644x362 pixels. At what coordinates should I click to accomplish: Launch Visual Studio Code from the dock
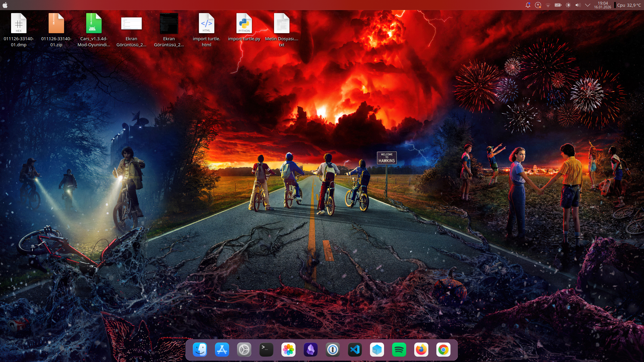[x=355, y=350]
